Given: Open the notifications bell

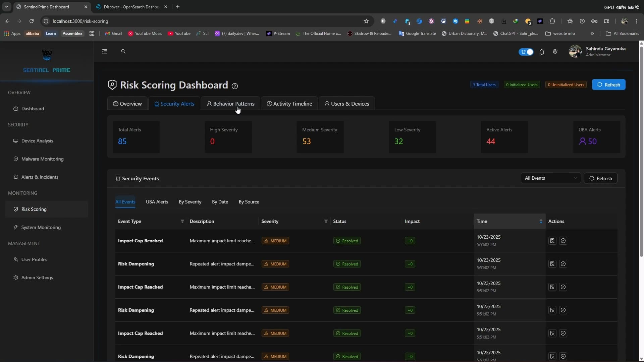Looking at the screenshot, I should pos(541,52).
